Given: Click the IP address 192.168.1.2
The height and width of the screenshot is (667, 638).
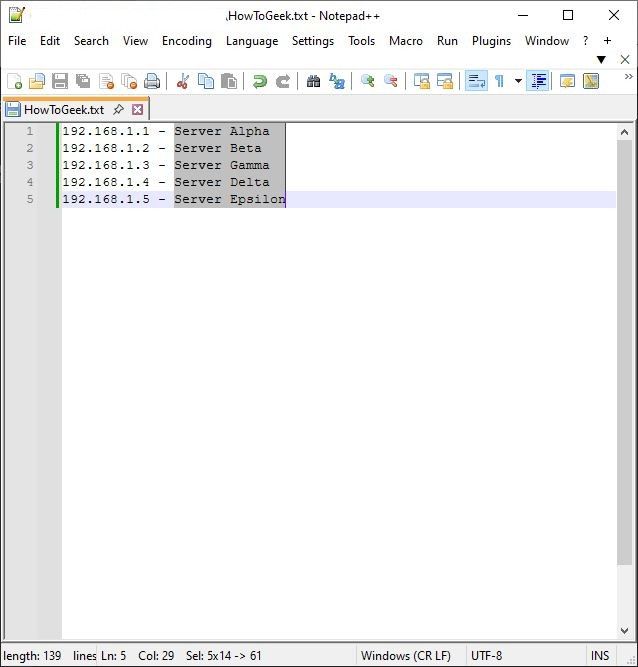Looking at the screenshot, I should click(106, 148).
